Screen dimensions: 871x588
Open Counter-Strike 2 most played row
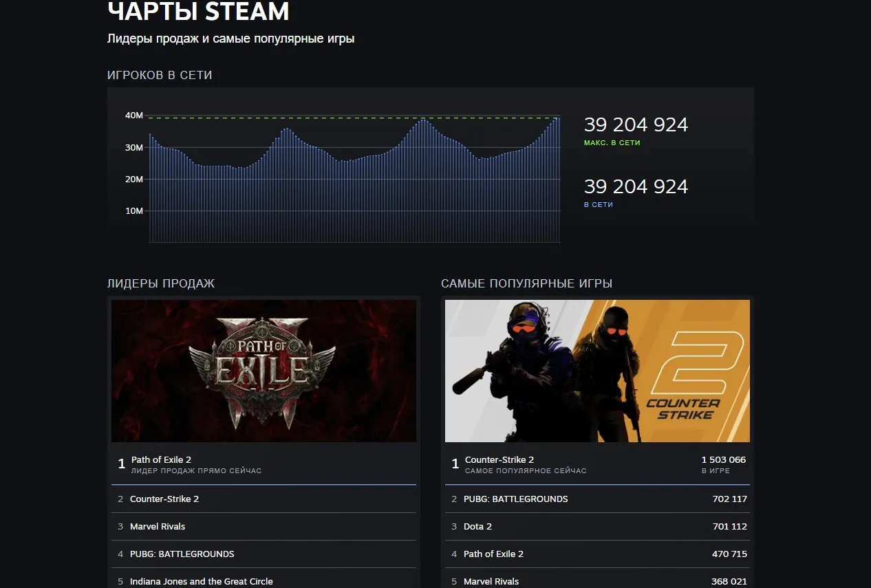point(597,464)
